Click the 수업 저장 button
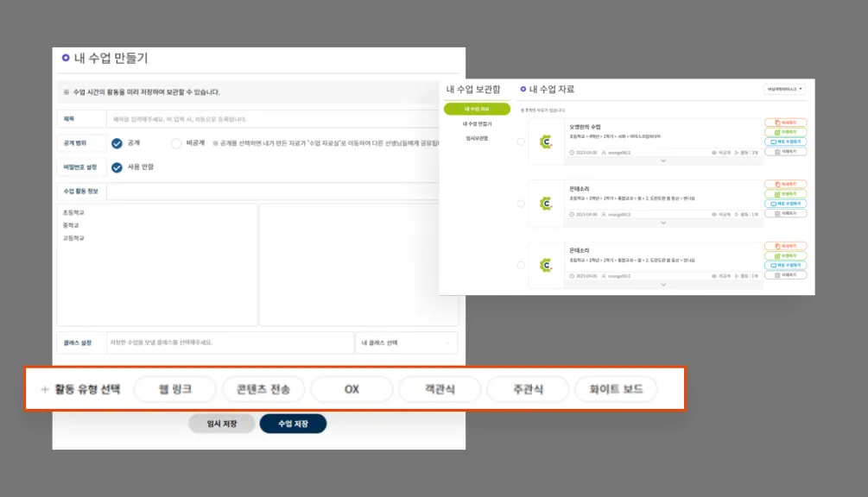This screenshot has height=497, width=868. click(x=293, y=424)
